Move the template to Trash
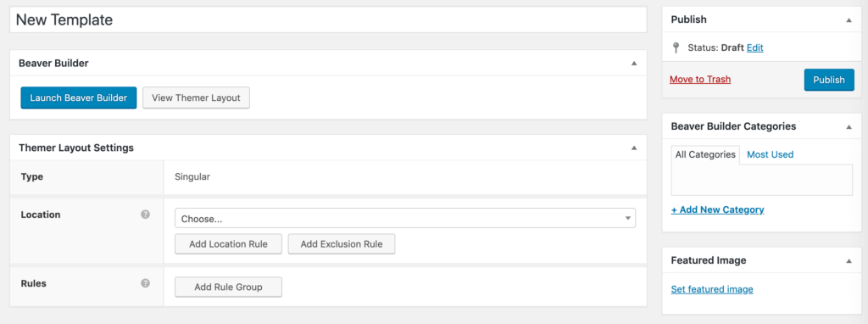868x324 pixels. coord(699,79)
